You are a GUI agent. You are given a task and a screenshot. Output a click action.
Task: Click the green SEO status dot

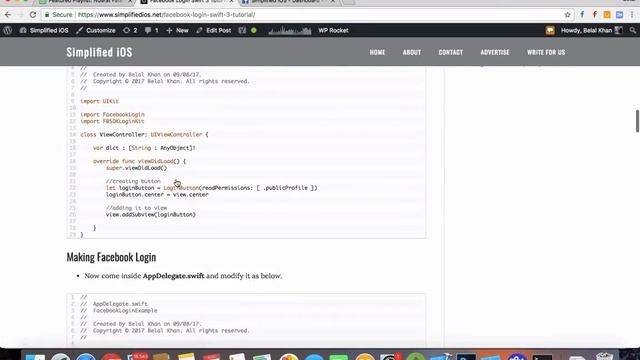click(x=254, y=30)
